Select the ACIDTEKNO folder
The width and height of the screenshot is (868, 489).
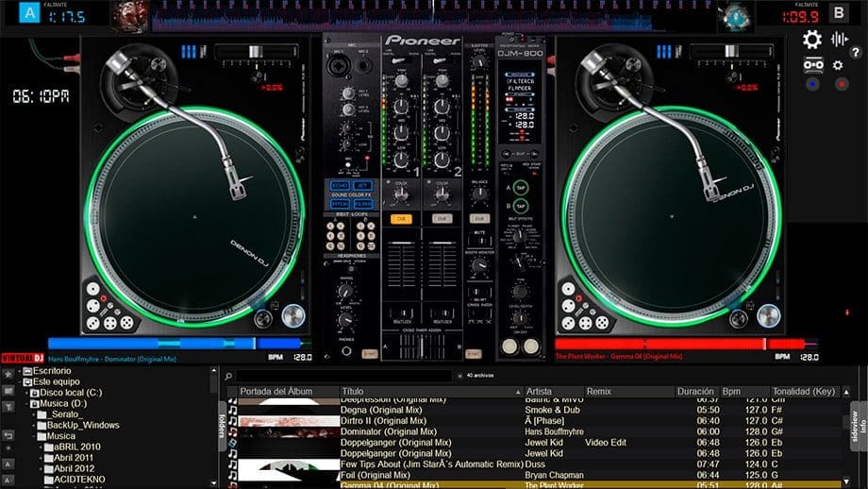pyautogui.click(x=79, y=480)
